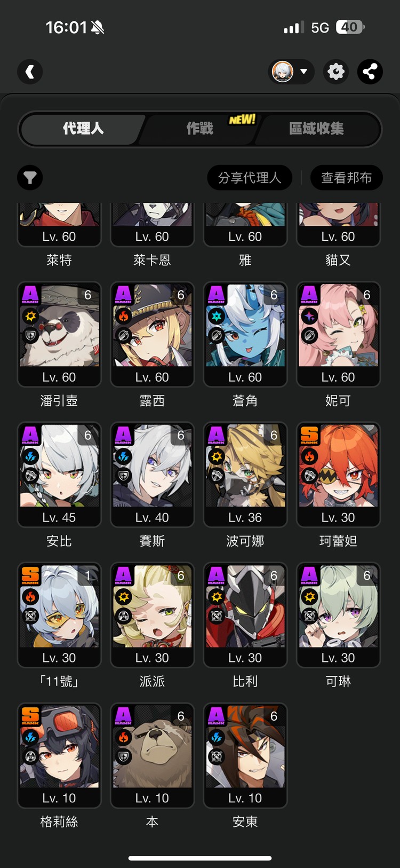Tap fire attribute icon on 露西 card

pyautogui.click(x=124, y=316)
